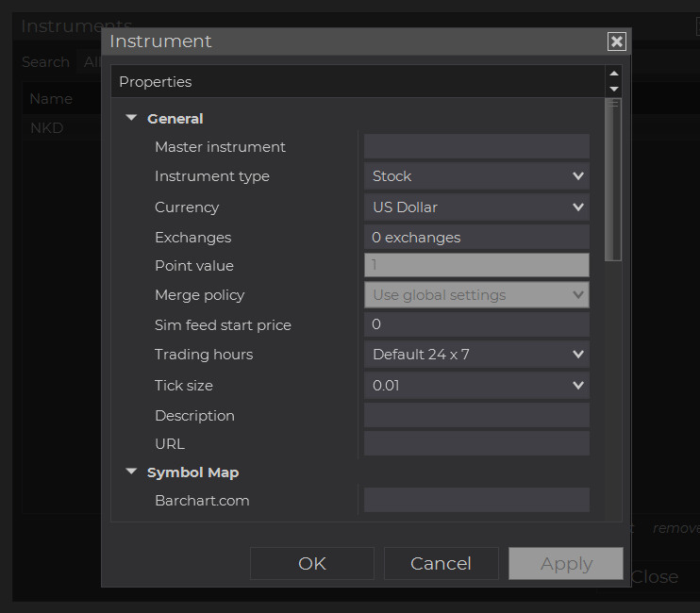Click the Properties scroll up arrow

pyautogui.click(x=614, y=74)
